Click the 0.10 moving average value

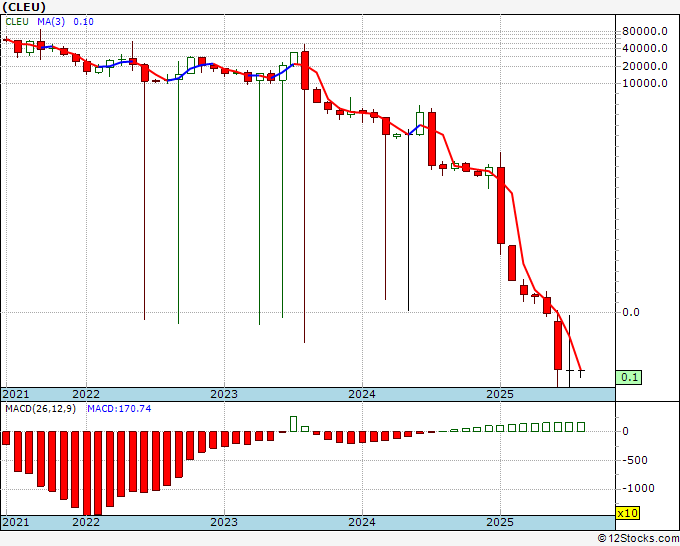pos(83,22)
